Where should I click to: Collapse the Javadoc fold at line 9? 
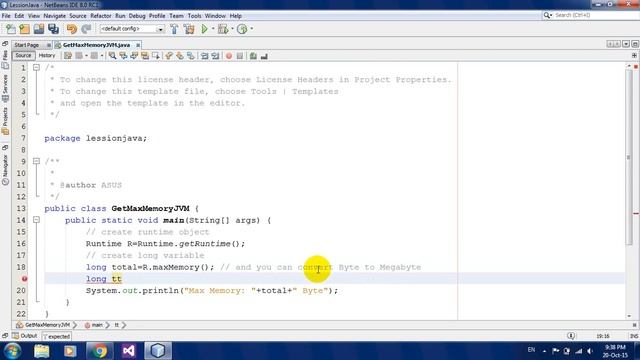click(x=36, y=161)
